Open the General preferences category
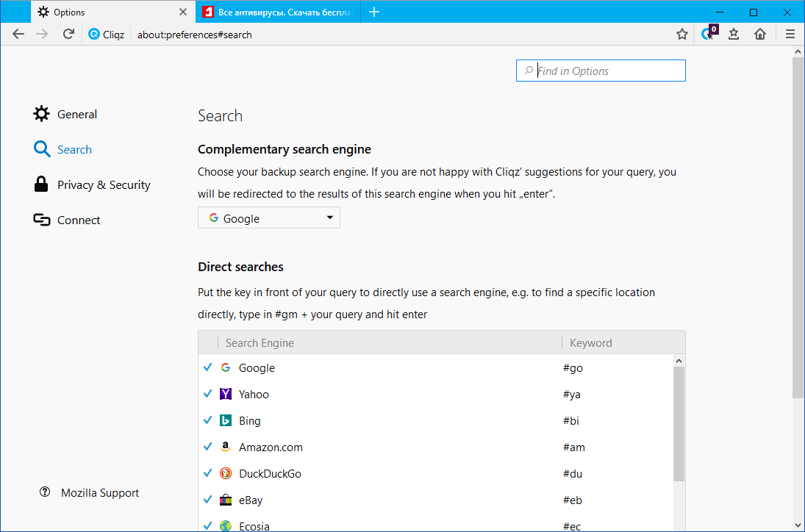 tap(76, 115)
